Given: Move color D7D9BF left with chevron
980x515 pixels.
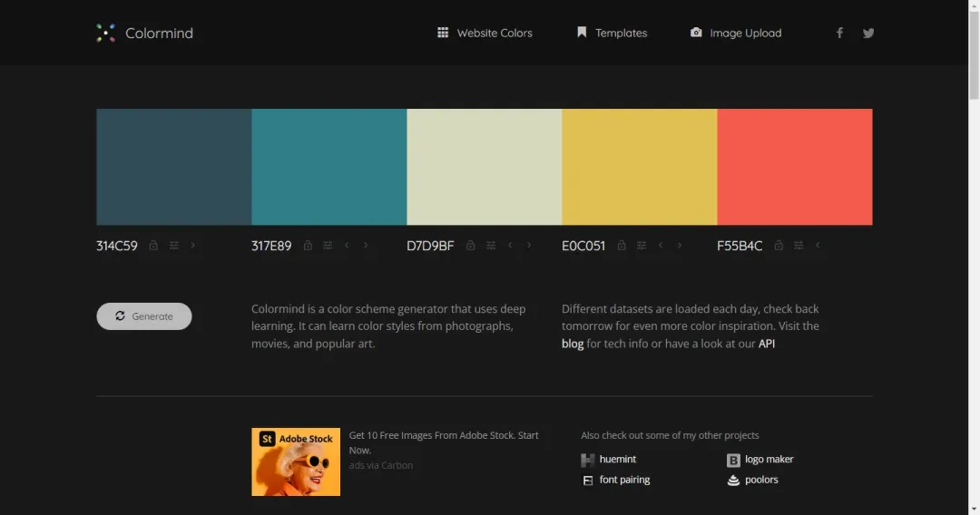Looking at the screenshot, I should (x=510, y=246).
